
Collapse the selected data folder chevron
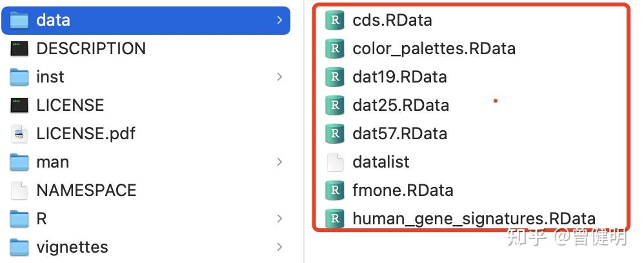pyautogui.click(x=279, y=20)
